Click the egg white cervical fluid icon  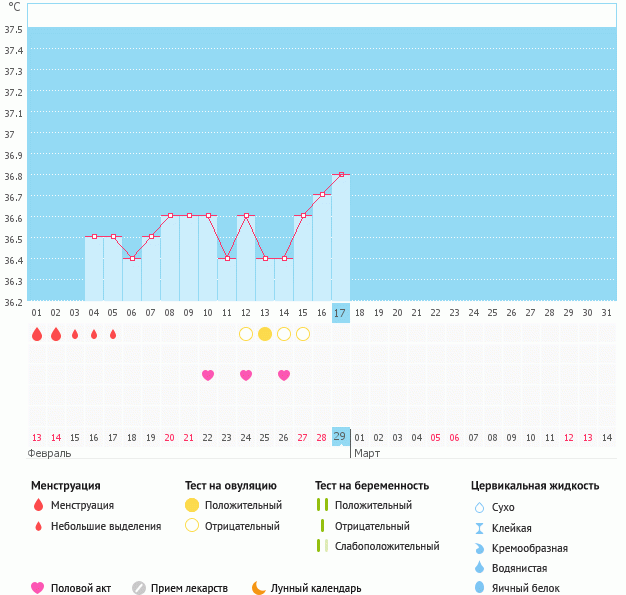(x=479, y=588)
